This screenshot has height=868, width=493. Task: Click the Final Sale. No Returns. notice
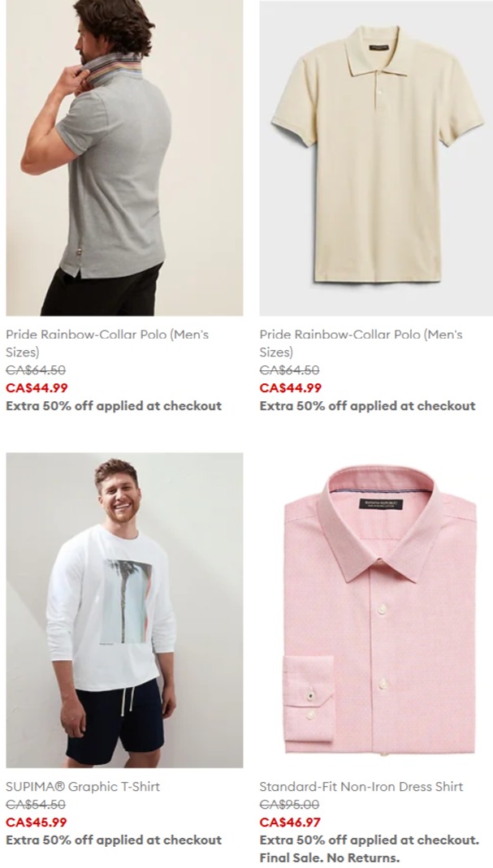click(329, 858)
